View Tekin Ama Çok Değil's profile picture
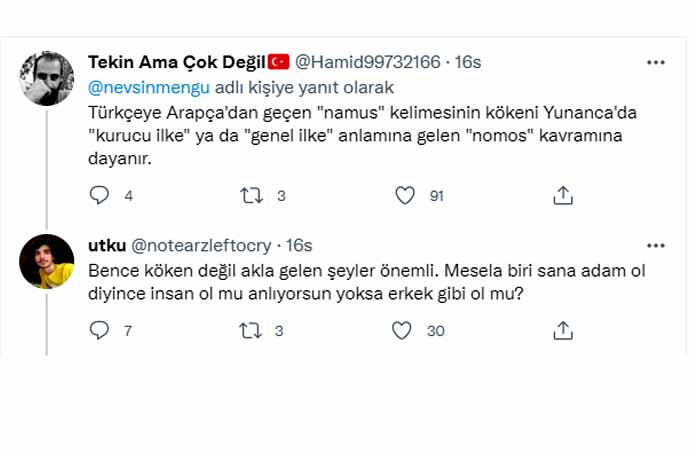 tap(47, 78)
